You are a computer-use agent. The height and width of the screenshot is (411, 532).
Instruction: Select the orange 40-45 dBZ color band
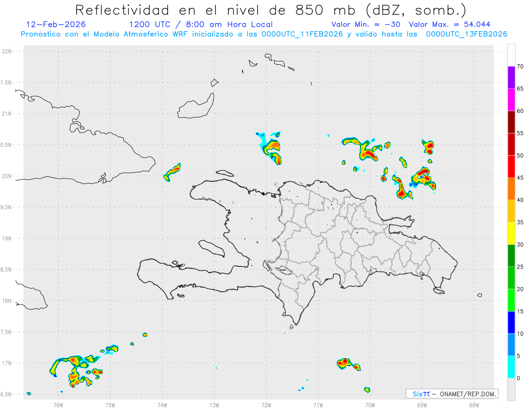click(511, 189)
